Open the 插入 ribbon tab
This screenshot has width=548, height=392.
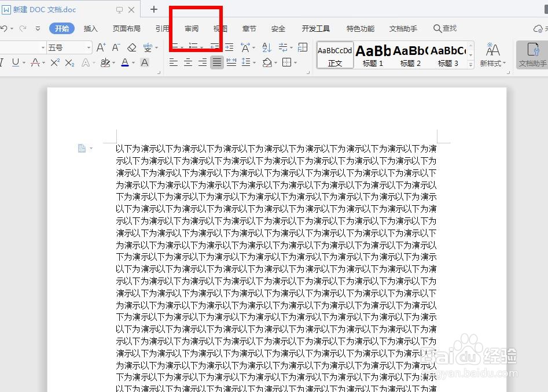click(x=90, y=28)
